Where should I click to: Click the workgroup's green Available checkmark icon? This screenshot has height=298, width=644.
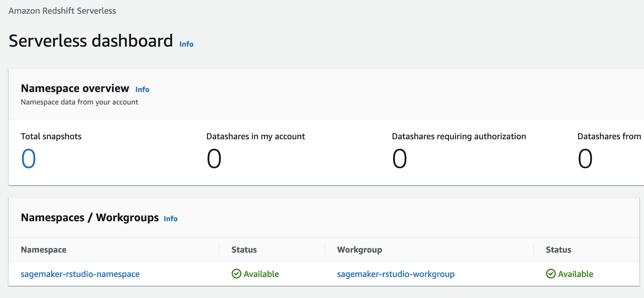tap(551, 274)
